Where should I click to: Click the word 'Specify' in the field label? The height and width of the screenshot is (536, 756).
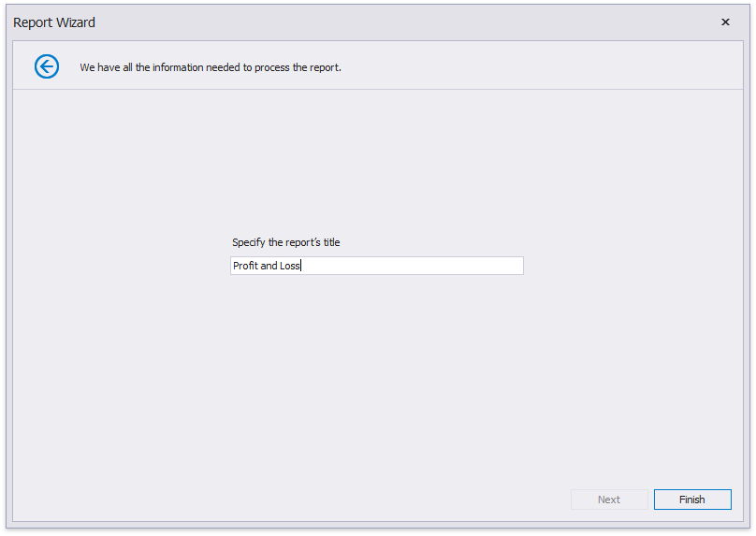pos(249,242)
